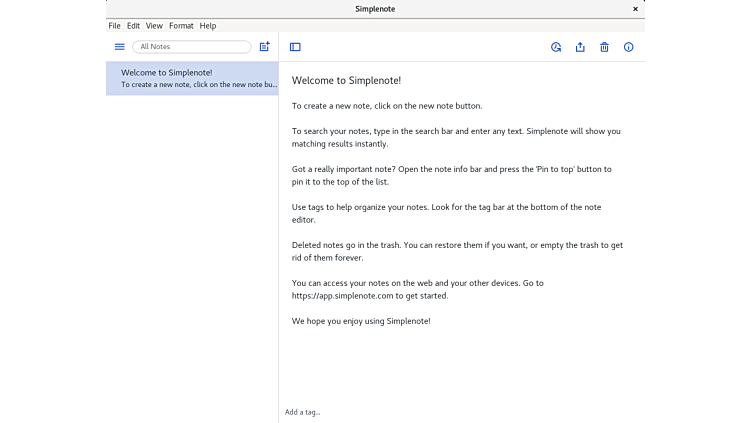The image size is (752, 423).
Task: Close the Simplenote window
Action: 635,9
